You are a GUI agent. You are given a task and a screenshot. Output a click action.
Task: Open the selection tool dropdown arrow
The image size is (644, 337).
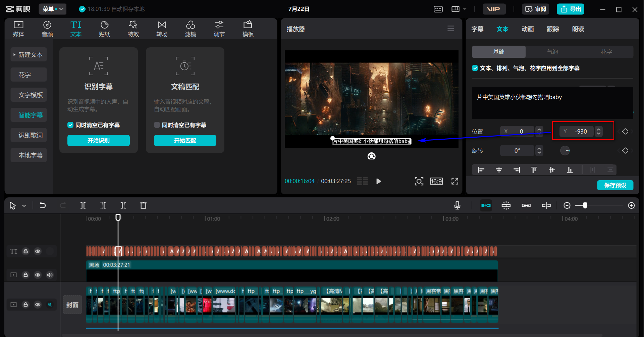[x=24, y=206]
